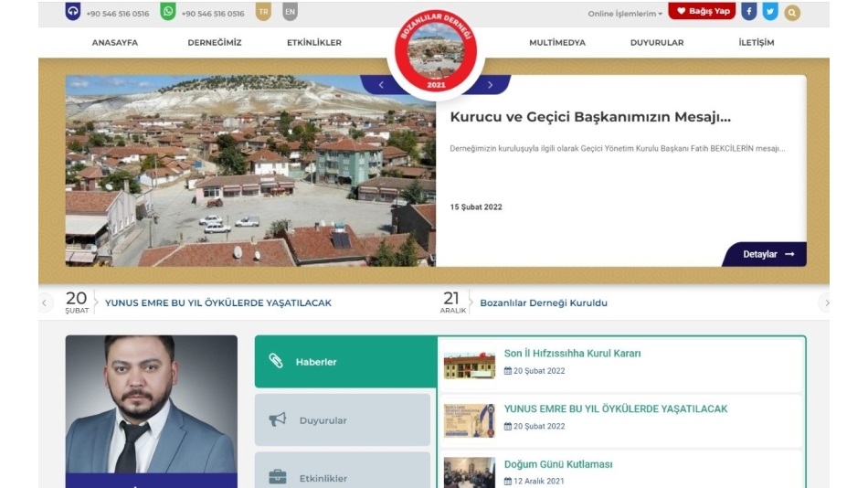Click the Detaylar button on slider

pos(766,254)
